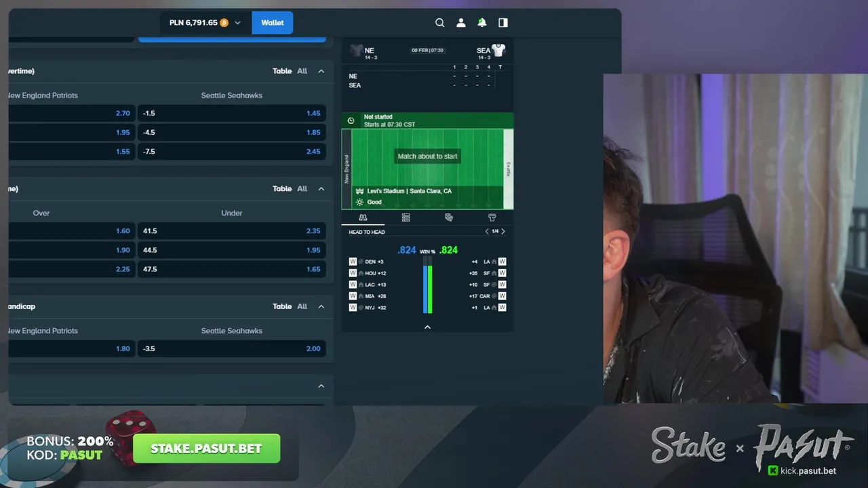Click the 09 FEB | 07:30 date label

pos(427,50)
